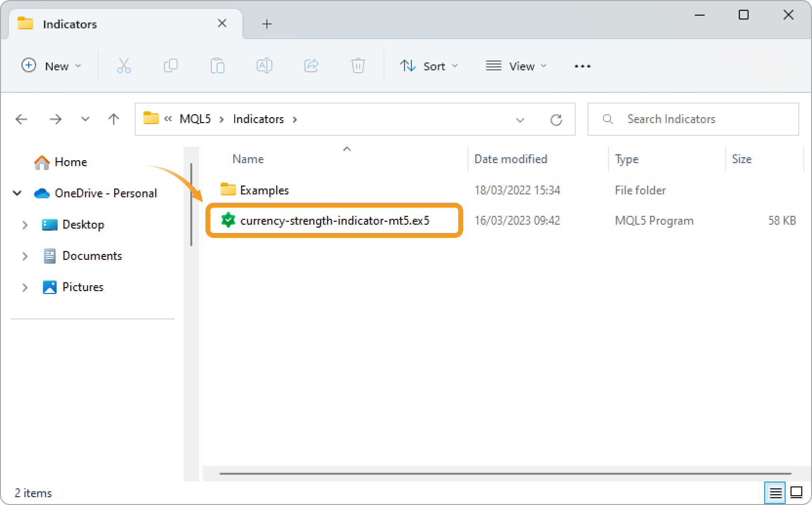
Task: Click the search magnifier icon
Action: [x=608, y=119]
